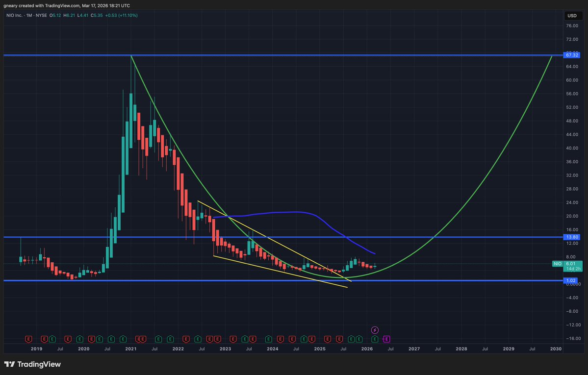Click the green earnings marker below the lightning icon

pos(375,339)
